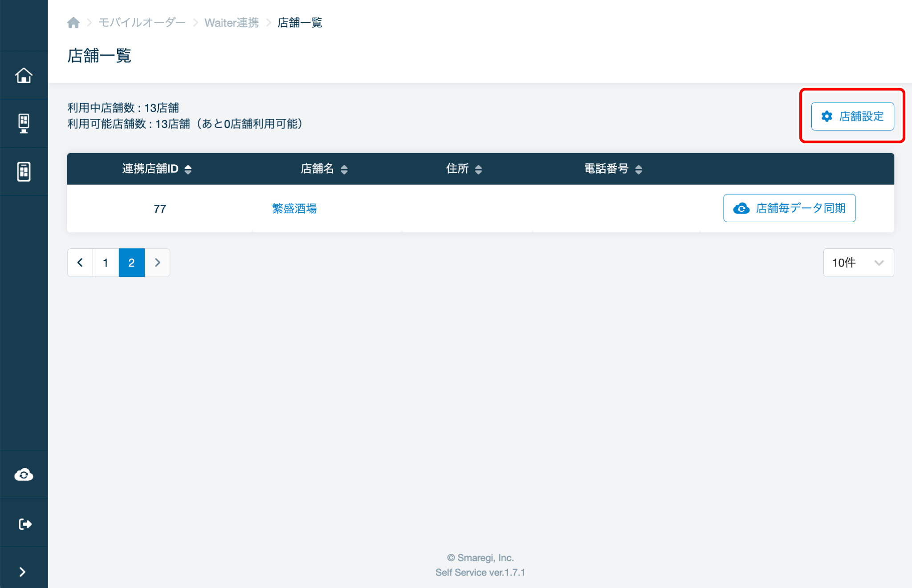Viewport: 912px width, 588px height.
Task: Expand the sidebar with bottom chevron
Action: [22, 572]
